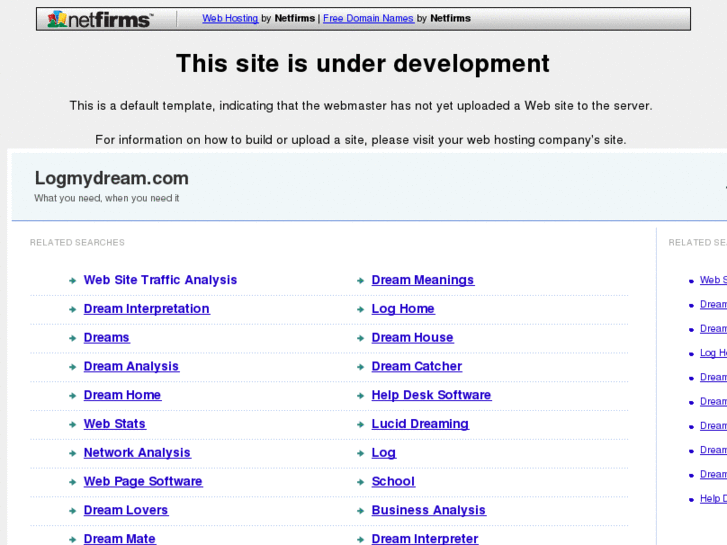
Task: Click arrow icon beside Log Home
Action: click(360, 309)
